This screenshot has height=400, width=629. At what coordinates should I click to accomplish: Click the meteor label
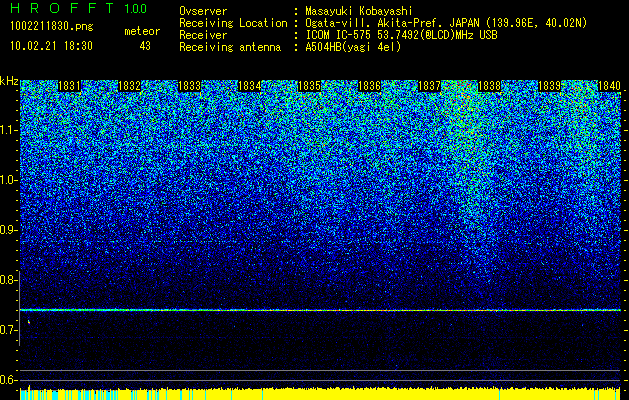142,31
